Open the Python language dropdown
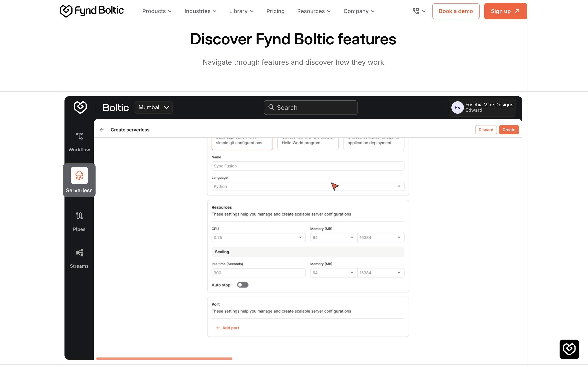The height and width of the screenshot is (368, 588). (x=308, y=187)
